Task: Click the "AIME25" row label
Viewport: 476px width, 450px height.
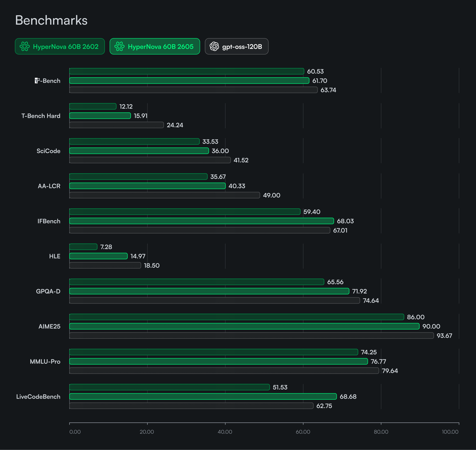Action: [50, 327]
